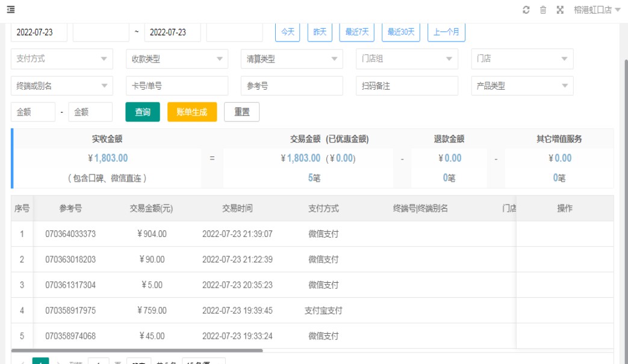Click the yellow 账单生成 button
Viewport: 628px width, 364px height.
click(x=191, y=112)
